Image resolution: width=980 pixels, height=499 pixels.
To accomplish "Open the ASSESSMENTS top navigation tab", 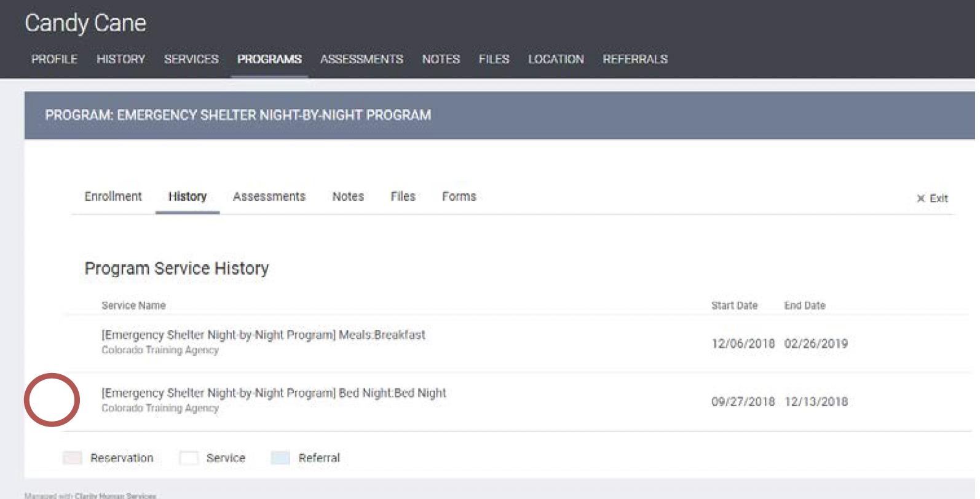I will [362, 59].
